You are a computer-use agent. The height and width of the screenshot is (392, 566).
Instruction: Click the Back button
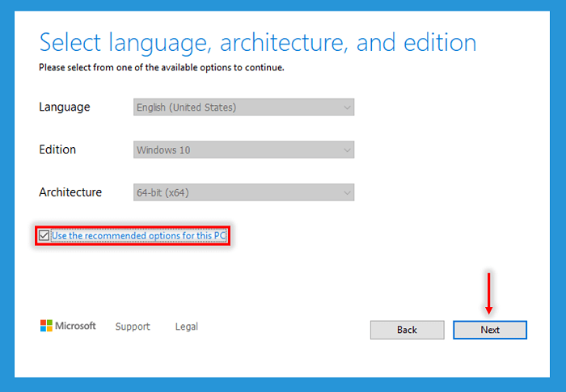pos(408,330)
